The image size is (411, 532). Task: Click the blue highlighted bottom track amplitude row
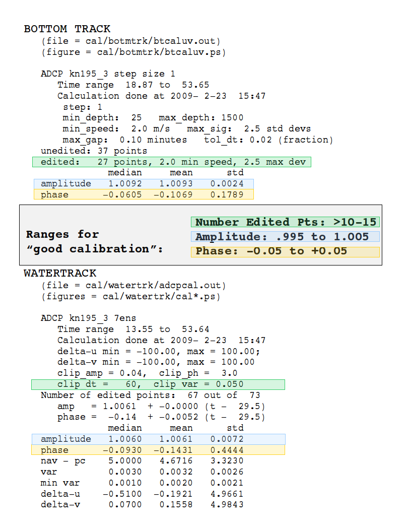tap(144, 183)
